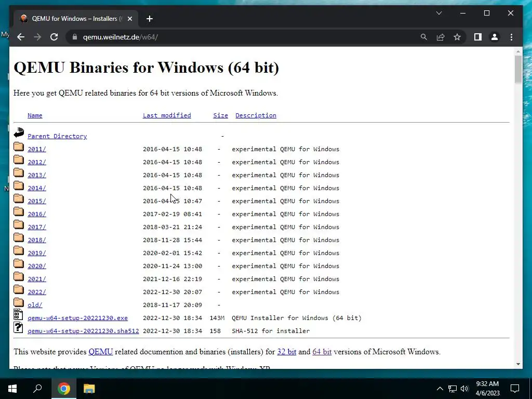Click the '143M' size of the setup exe

pyautogui.click(x=217, y=318)
